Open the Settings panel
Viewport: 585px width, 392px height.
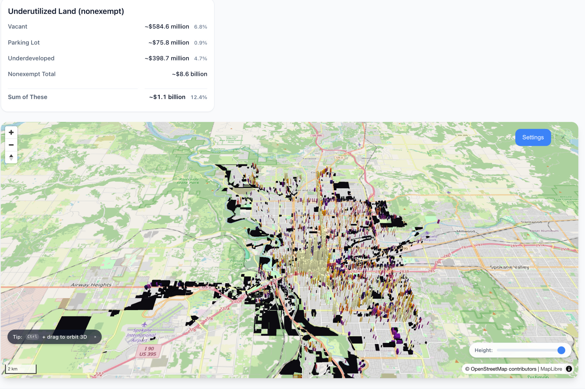point(533,137)
